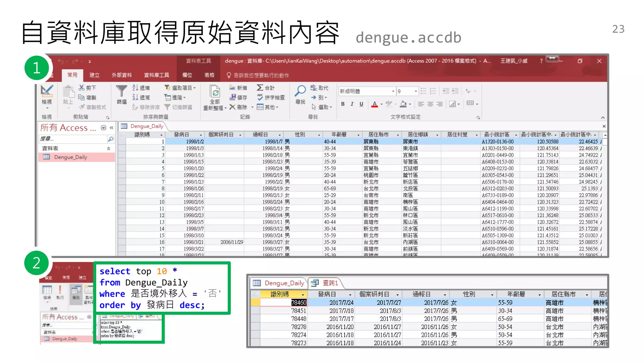Open the text highlight color
Screen dimensions: 644x362
click(x=389, y=104)
